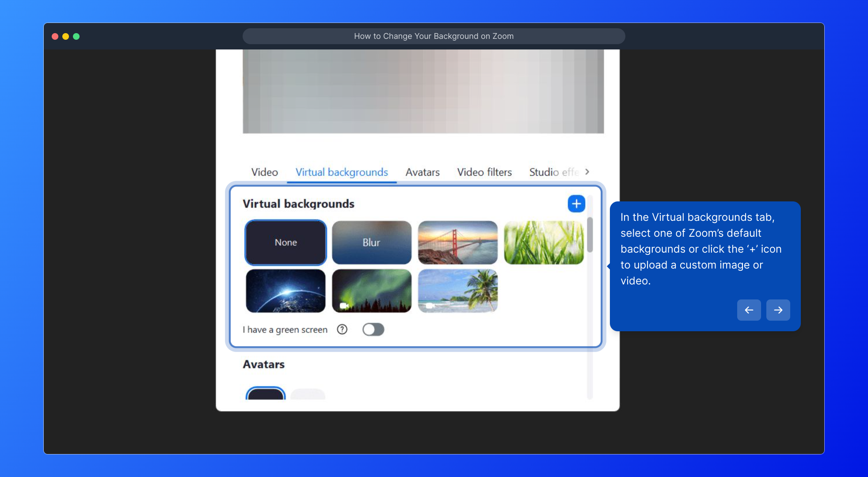The image size is (868, 477).
Task: Click the settings panel vertical scrollbar
Action: 590,235
